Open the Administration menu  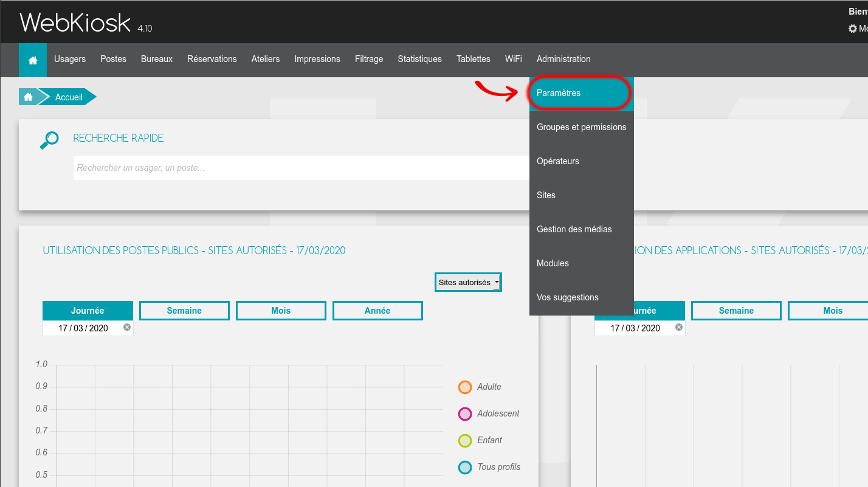pyautogui.click(x=563, y=60)
